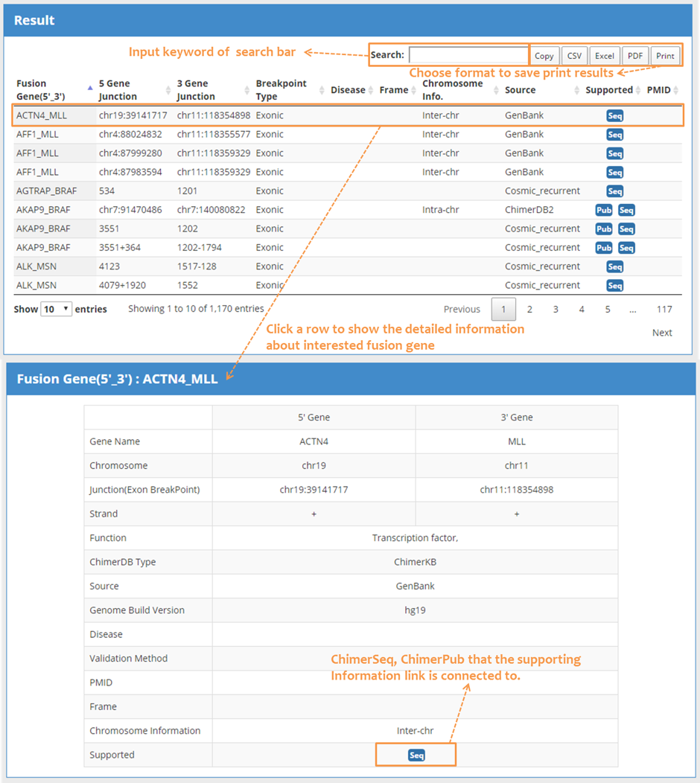Focus the Search input field
Image resolution: width=700 pixels, height=783 pixels.
(x=468, y=55)
